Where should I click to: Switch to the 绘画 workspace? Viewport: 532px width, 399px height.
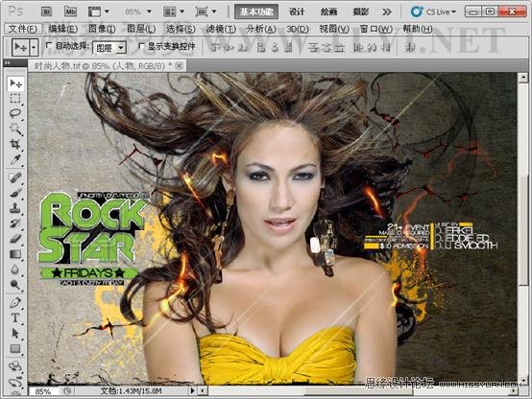(328, 12)
